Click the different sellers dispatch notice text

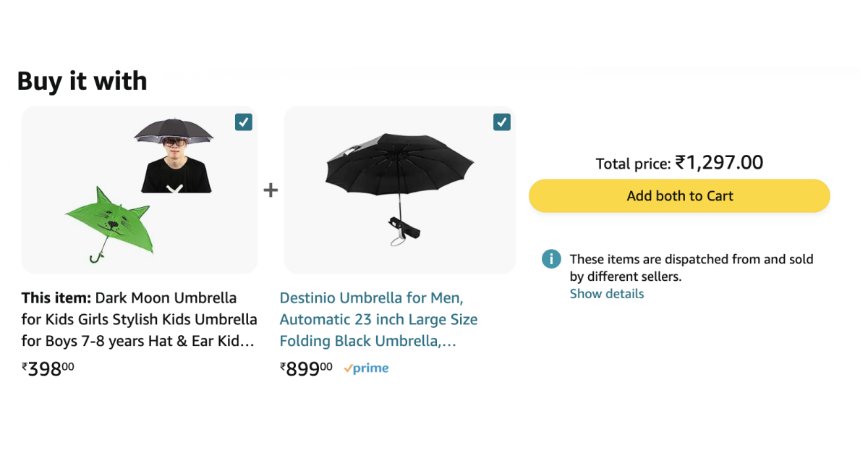click(x=692, y=268)
